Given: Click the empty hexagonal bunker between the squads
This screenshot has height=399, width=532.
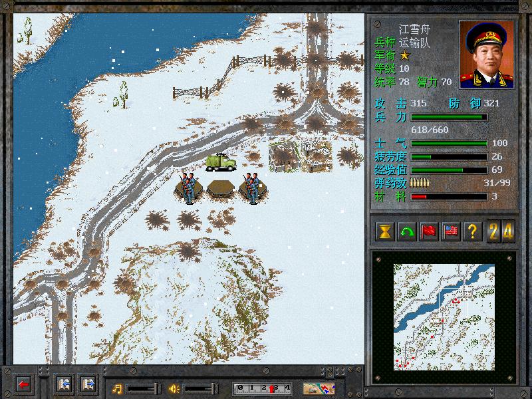Looking at the screenshot, I should [x=221, y=190].
